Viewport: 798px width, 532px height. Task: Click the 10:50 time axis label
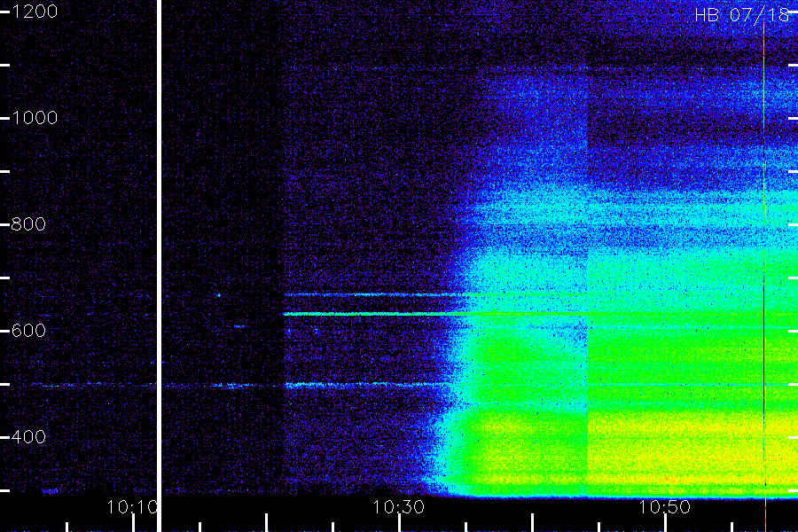[x=665, y=507]
